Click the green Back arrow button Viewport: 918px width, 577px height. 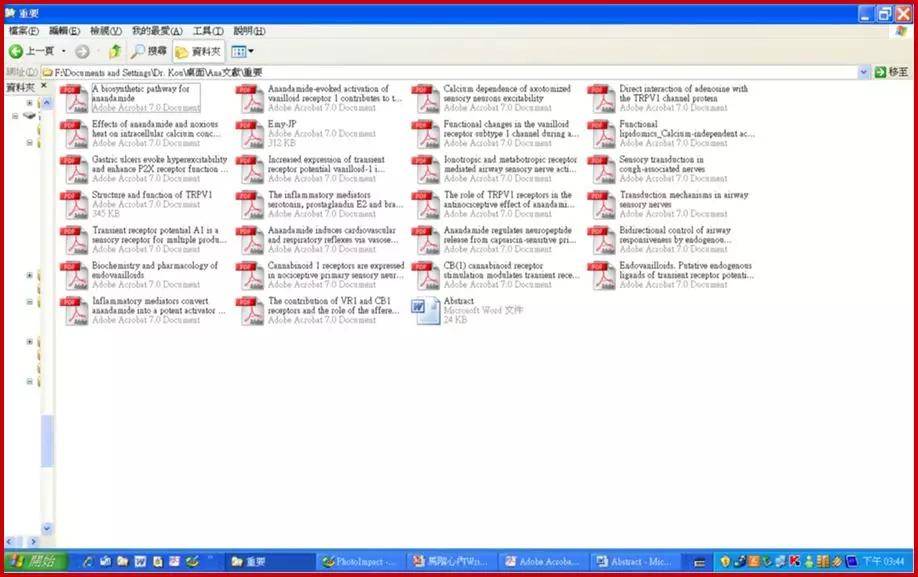point(17,51)
